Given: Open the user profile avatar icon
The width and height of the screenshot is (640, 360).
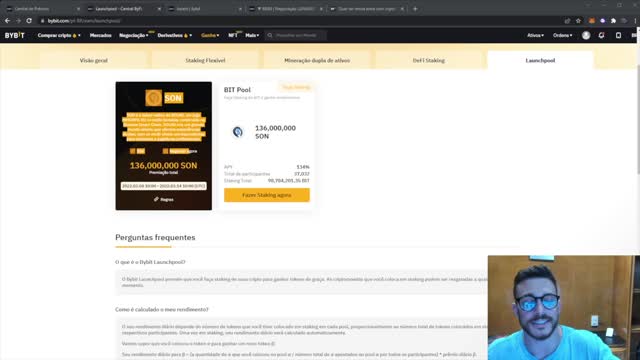Looking at the screenshot, I should click(586, 36).
